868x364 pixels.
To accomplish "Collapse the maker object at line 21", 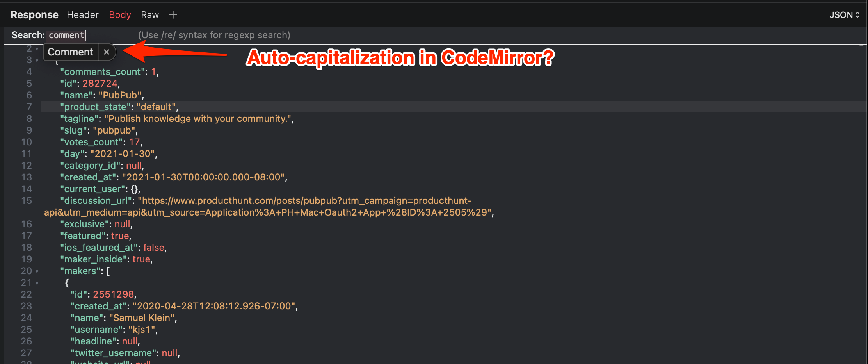I will (37, 283).
